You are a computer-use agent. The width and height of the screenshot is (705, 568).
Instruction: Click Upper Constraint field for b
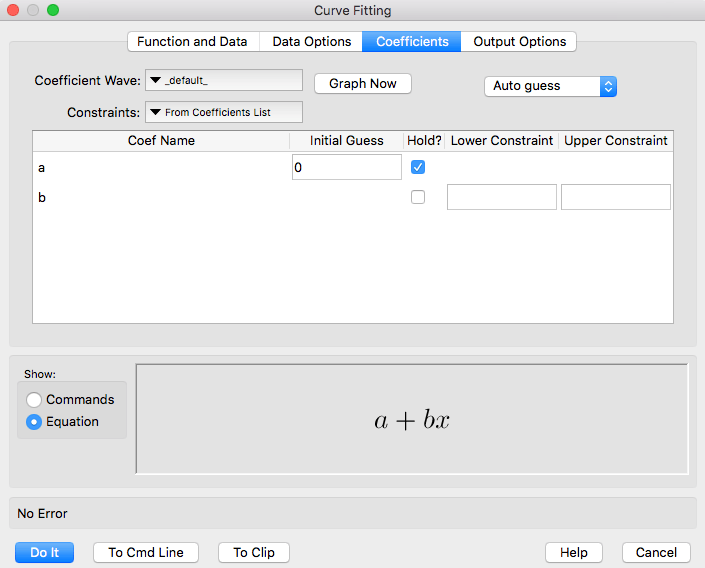(615, 197)
